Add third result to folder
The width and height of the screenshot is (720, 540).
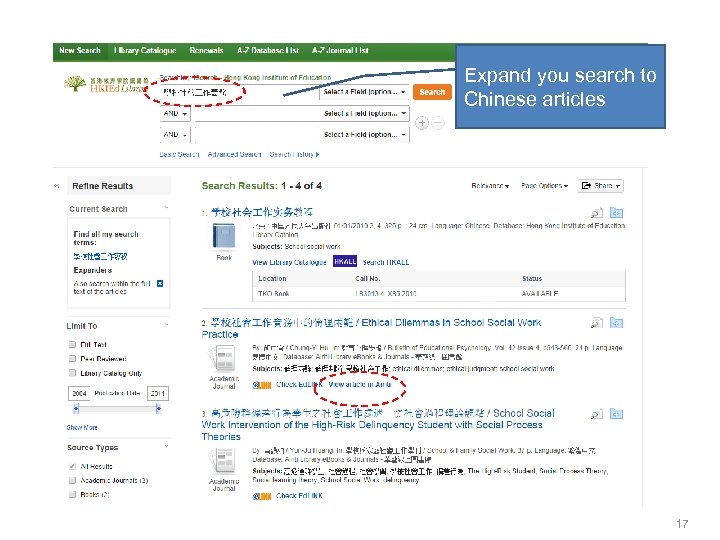tap(616, 414)
